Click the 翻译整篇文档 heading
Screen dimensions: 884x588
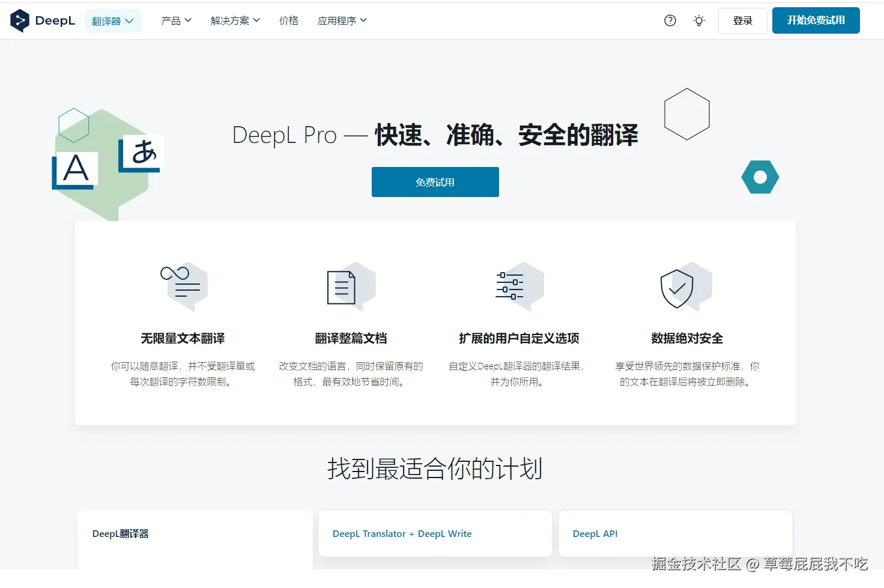click(x=351, y=338)
